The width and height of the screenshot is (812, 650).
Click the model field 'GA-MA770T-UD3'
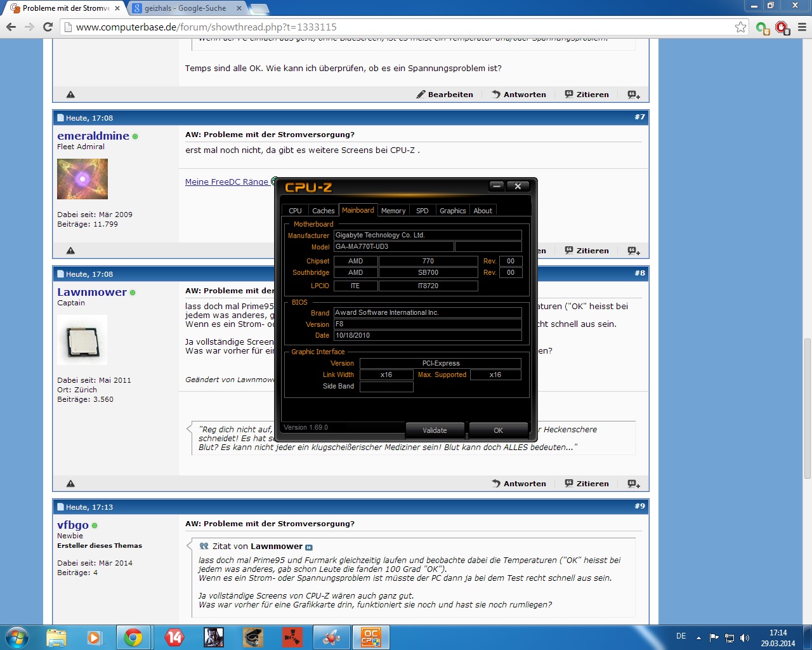pyautogui.click(x=393, y=246)
